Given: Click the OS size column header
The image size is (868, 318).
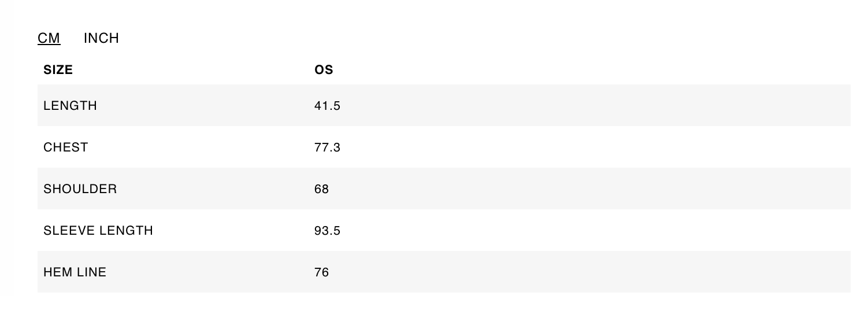Looking at the screenshot, I should 324,70.
